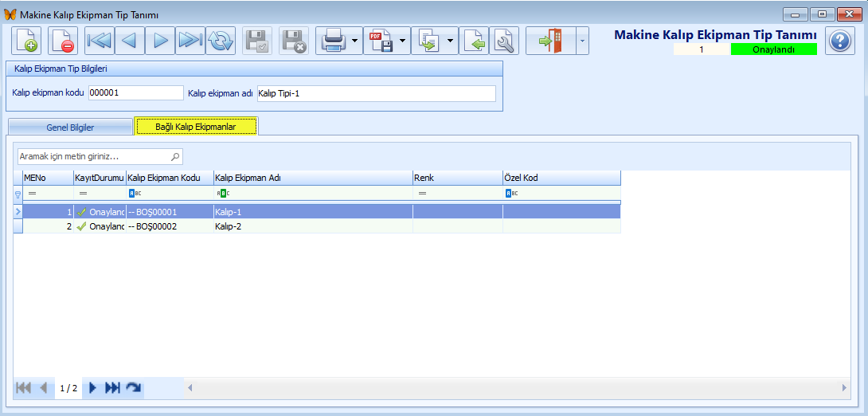Click the new record icon with green plus
Viewport: 868px width, 416px height.
pyautogui.click(x=27, y=41)
